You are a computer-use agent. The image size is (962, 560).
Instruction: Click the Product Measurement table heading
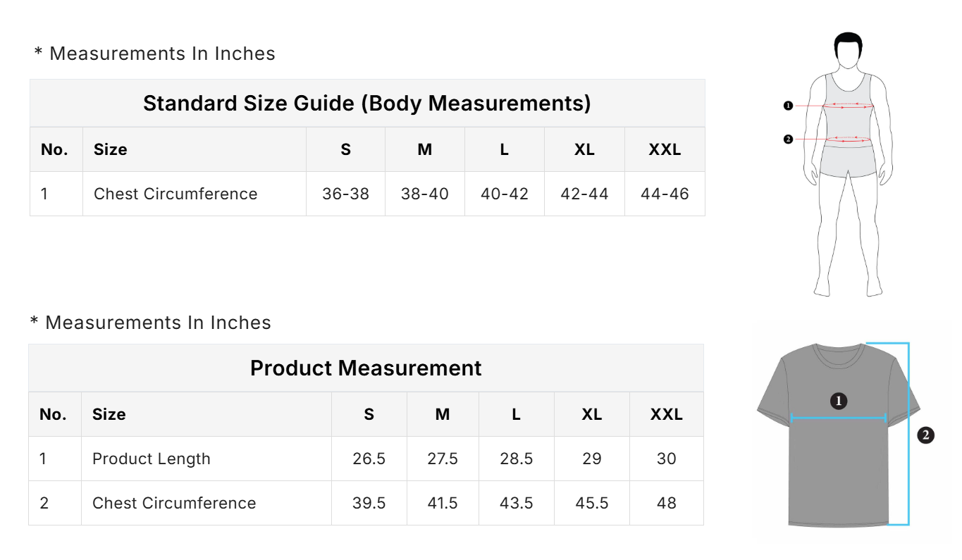pyautogui.click(x=366, y=368)
